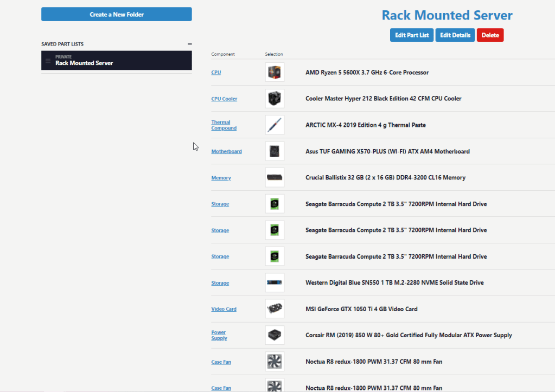Click the ARCTIC MX-4 thermal paste thumbnail
Viewport: 555px width, 392px height.
[275, 125]
